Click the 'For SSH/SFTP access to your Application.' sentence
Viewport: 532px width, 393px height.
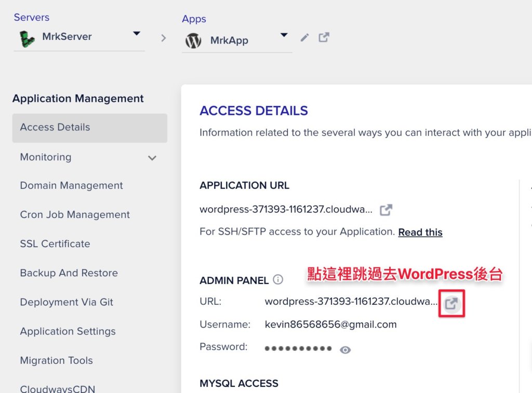coord(297,232)
